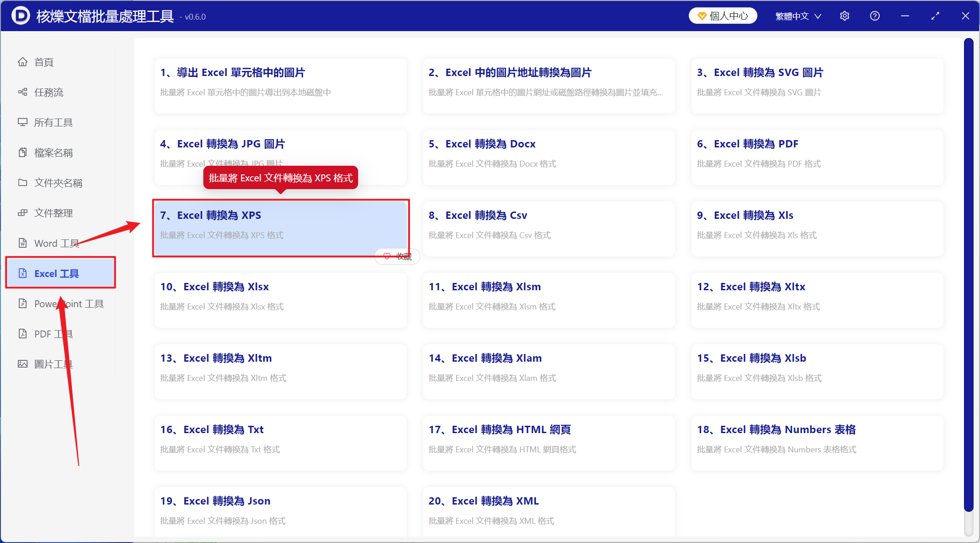The image size is (980, 543).
Task: Open 文件整理 sidebar section
Action: 54,213
